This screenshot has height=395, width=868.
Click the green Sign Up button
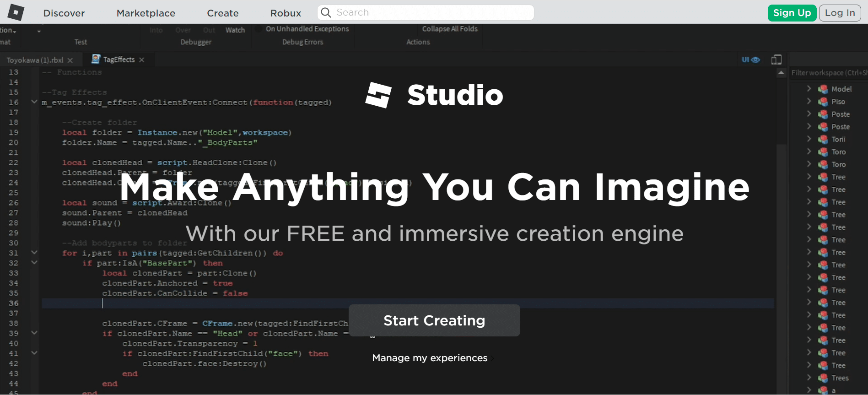point(792,13)
